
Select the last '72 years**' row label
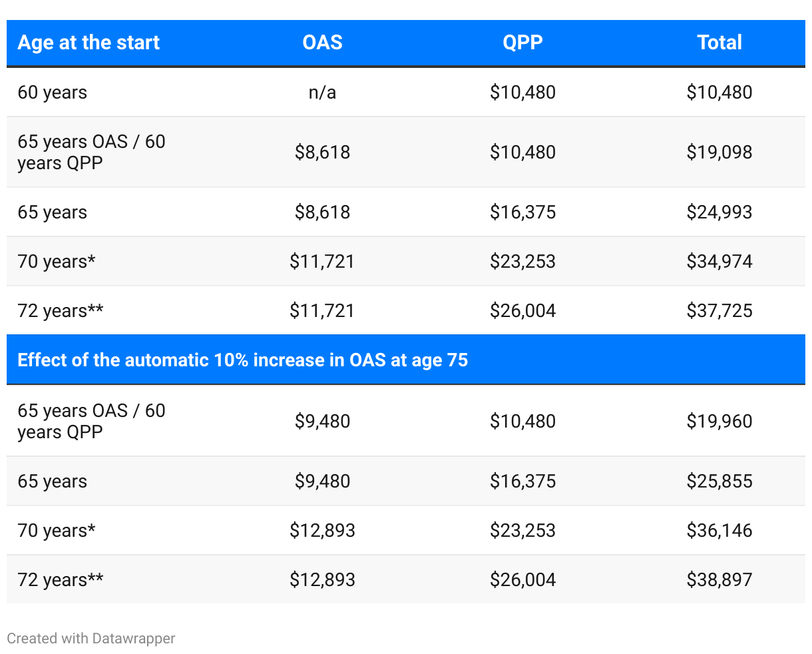61,580
